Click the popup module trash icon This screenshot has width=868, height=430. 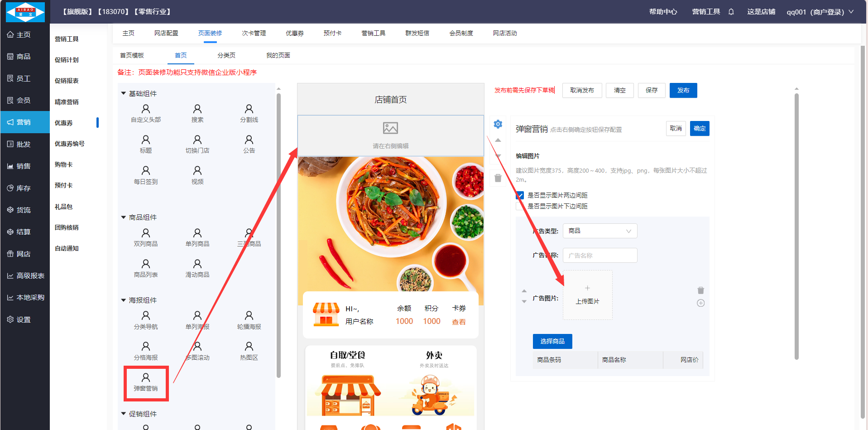[498, 178]
